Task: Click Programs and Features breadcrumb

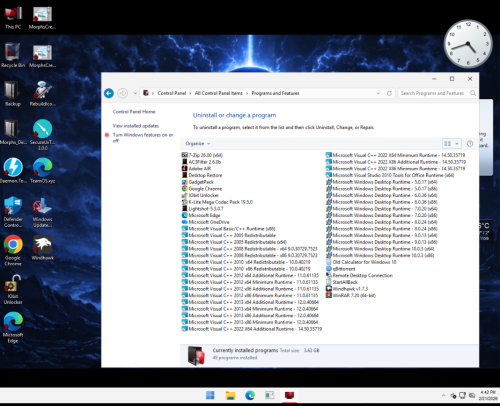Action: coord(275,93)
